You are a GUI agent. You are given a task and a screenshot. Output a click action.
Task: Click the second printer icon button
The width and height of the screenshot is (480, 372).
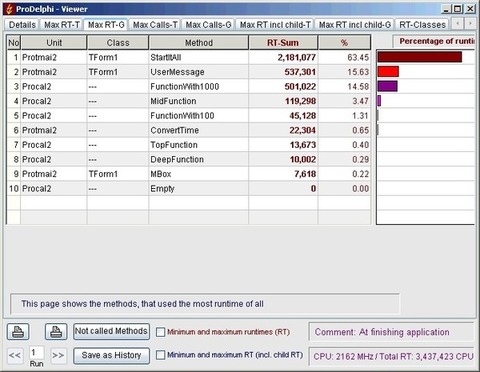(x=56, y=332)
